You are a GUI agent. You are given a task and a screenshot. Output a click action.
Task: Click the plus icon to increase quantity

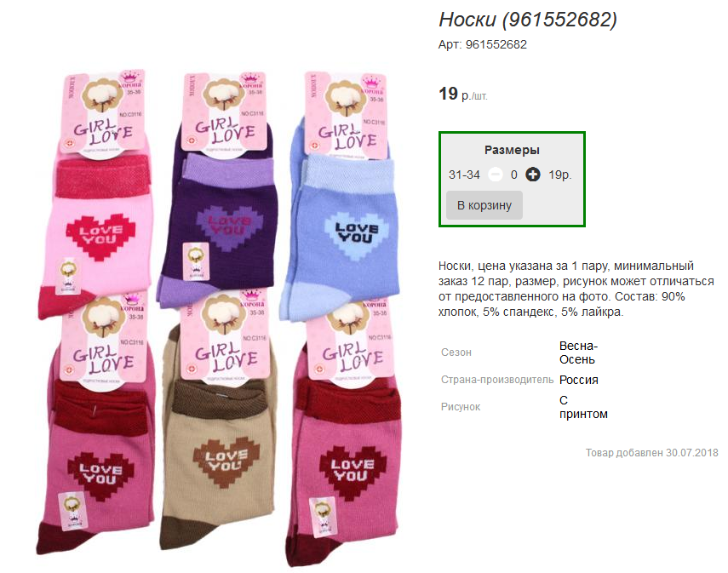point(532,175)
